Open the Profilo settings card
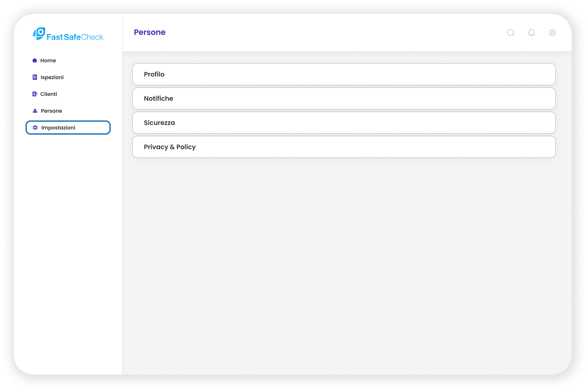 [x=344, y=74]
